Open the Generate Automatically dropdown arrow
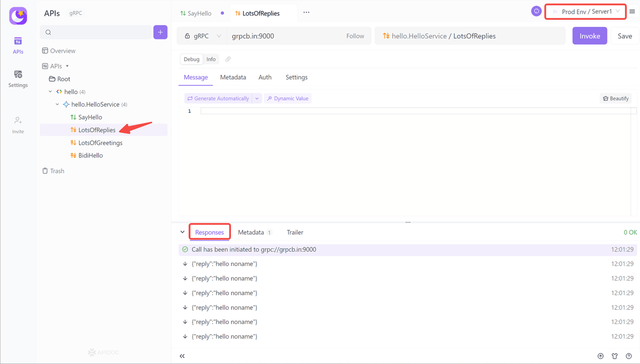 pyautogui.click(x=256, y=98)
